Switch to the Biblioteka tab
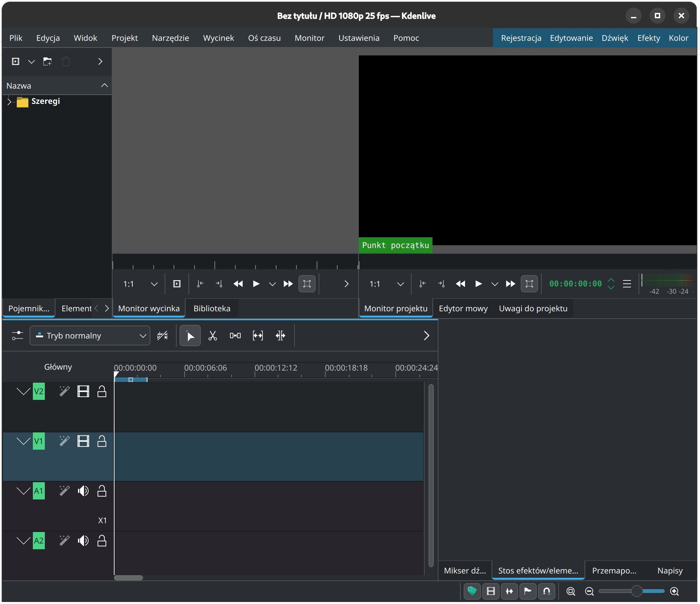This screenshot has height=604, width=700. point(212,308)
